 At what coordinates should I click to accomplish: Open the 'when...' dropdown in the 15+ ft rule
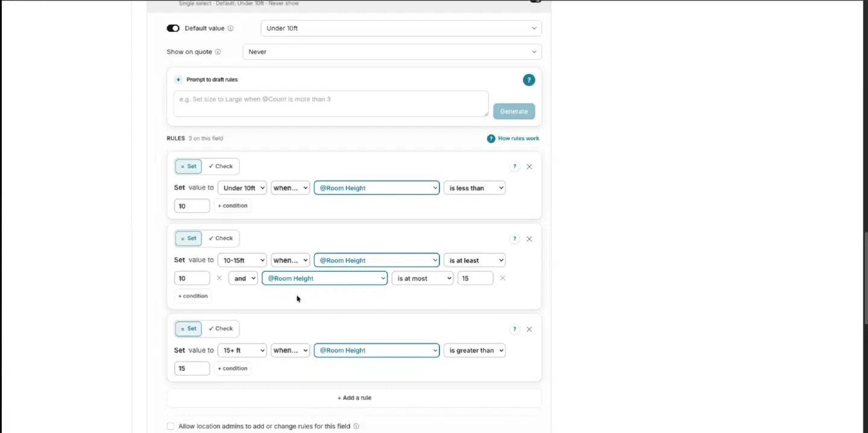pos(291,350)
